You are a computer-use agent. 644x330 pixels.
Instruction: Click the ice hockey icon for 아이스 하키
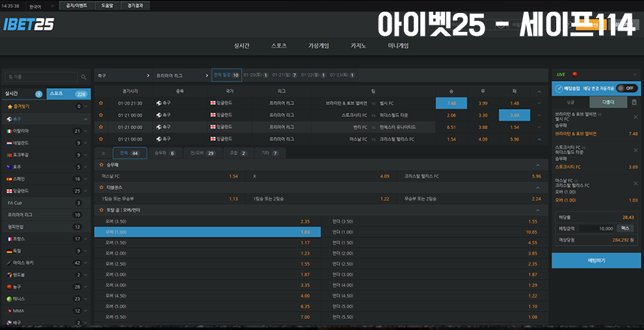[x=9, y=263]
